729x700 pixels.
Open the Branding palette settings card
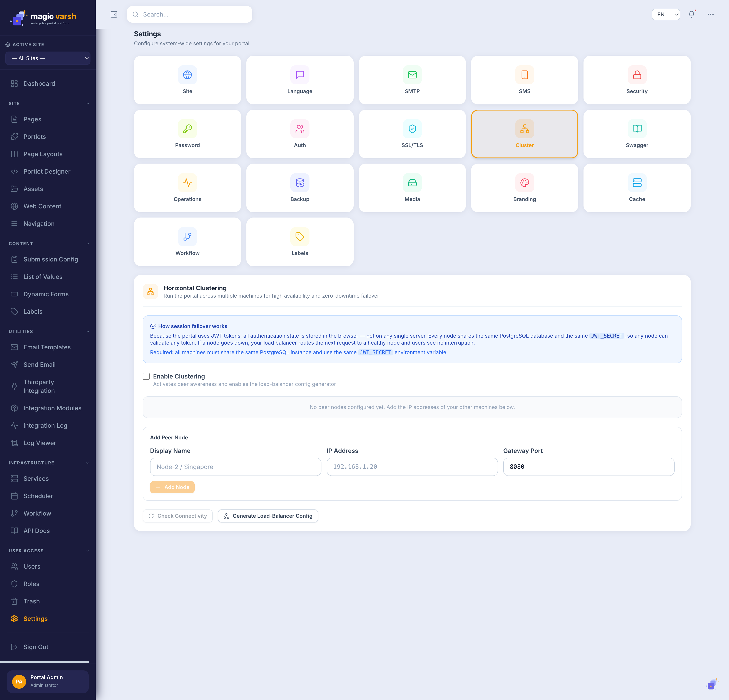524,188
